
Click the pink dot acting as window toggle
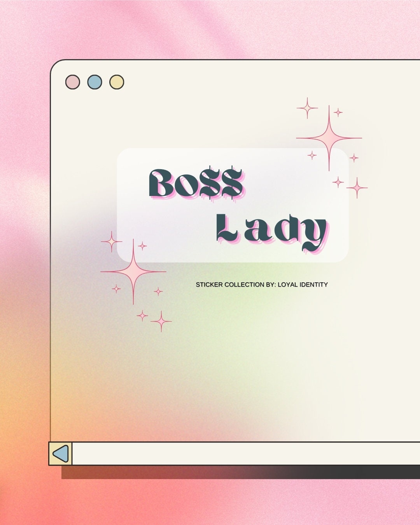click(x=72, y=82)
